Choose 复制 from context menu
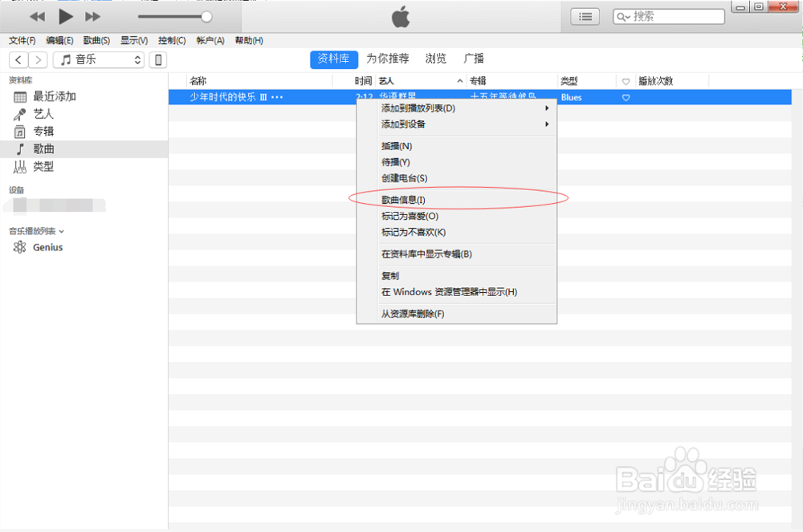Viewport: 803px width, 532px height. [x=456, y=276]
